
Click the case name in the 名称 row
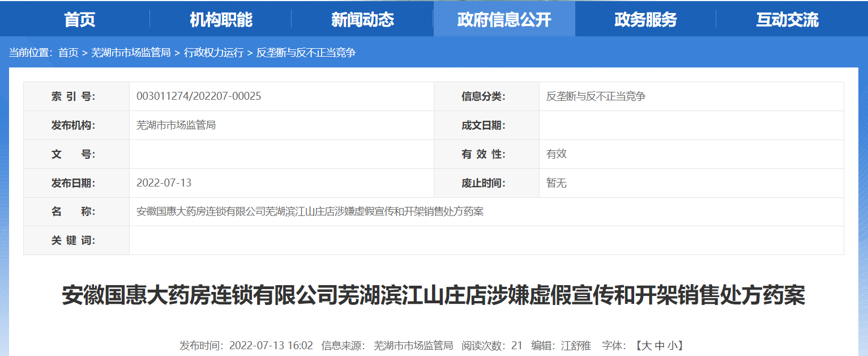(x=310, y=212)
